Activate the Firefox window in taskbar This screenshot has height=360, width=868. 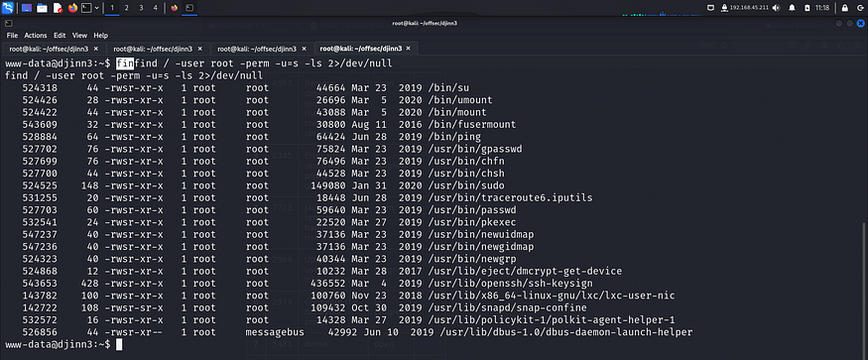[x=175, y=8]
